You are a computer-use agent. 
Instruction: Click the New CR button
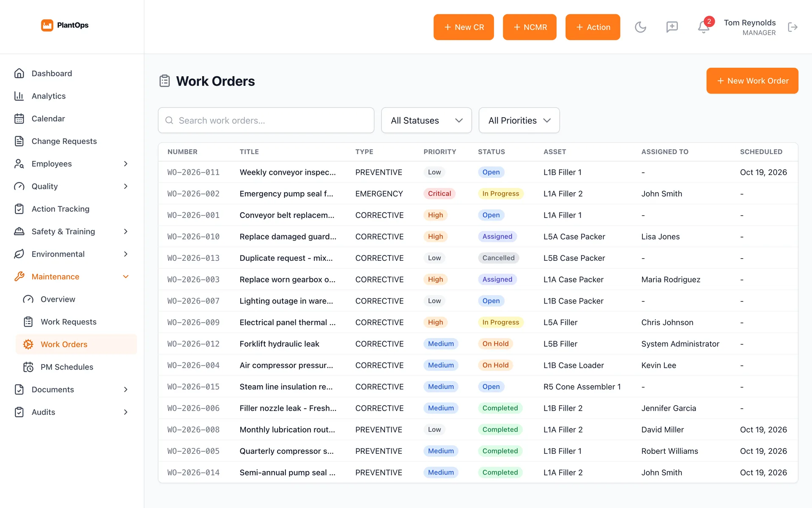pyautogui.click(x=464, y=27)
